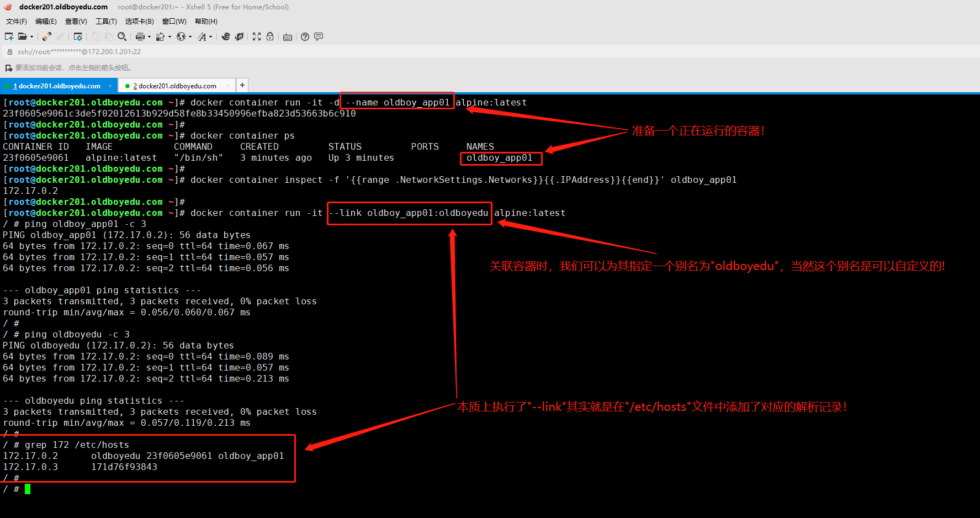Open the 工具(T) menu
Screen dimensions: 980x518
pos(106,22)
